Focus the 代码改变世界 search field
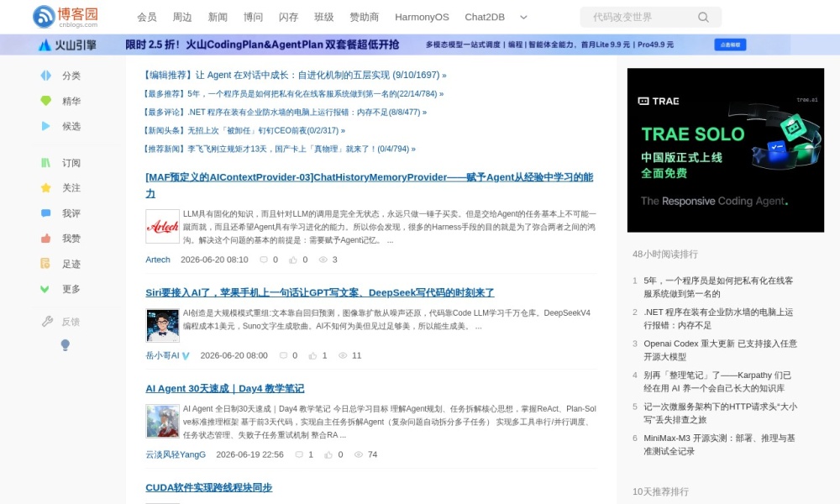Image resolution: width=840 pixels, height=504 pixels. 640,17
